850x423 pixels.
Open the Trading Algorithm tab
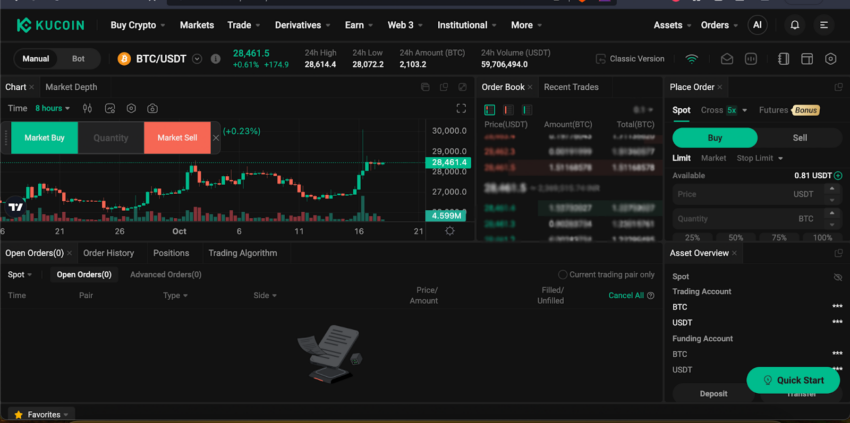242,253
